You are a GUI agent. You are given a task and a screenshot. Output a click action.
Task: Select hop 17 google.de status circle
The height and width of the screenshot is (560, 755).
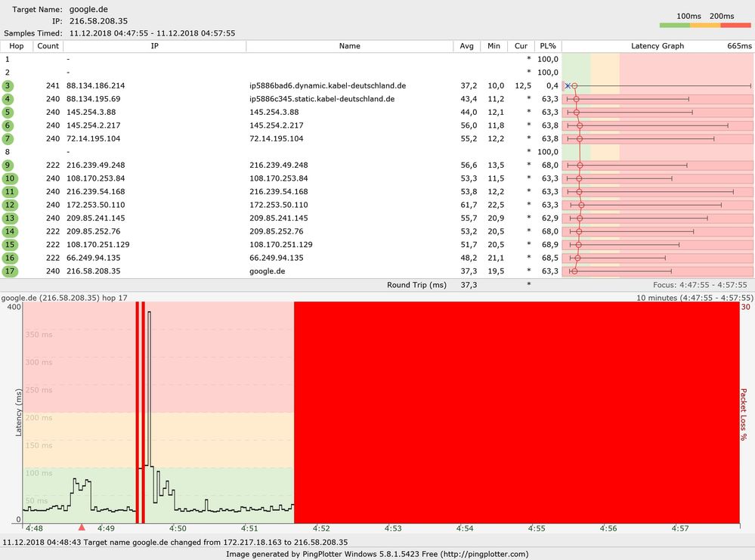(x=8, y=271)
